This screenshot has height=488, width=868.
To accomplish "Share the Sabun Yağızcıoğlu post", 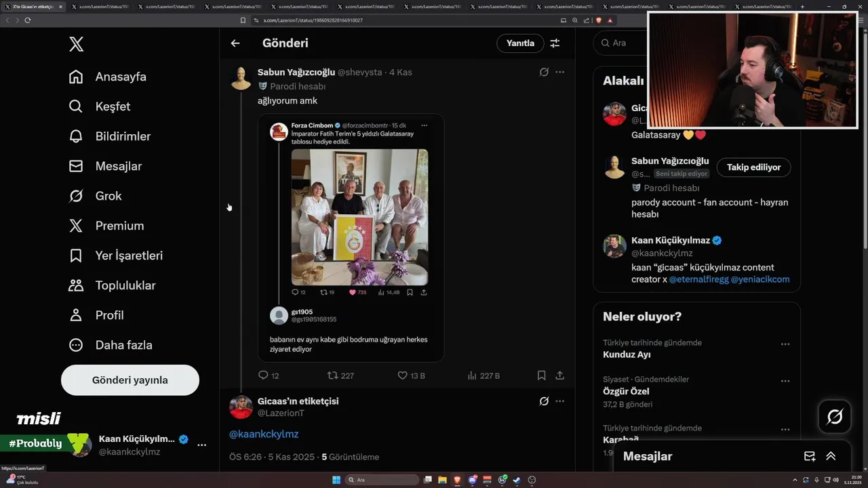I will coord(560,375).
